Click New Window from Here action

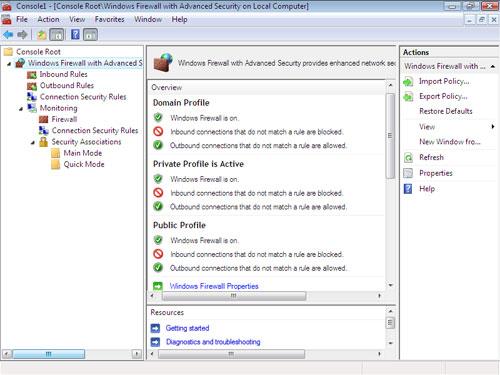(450, 142)
